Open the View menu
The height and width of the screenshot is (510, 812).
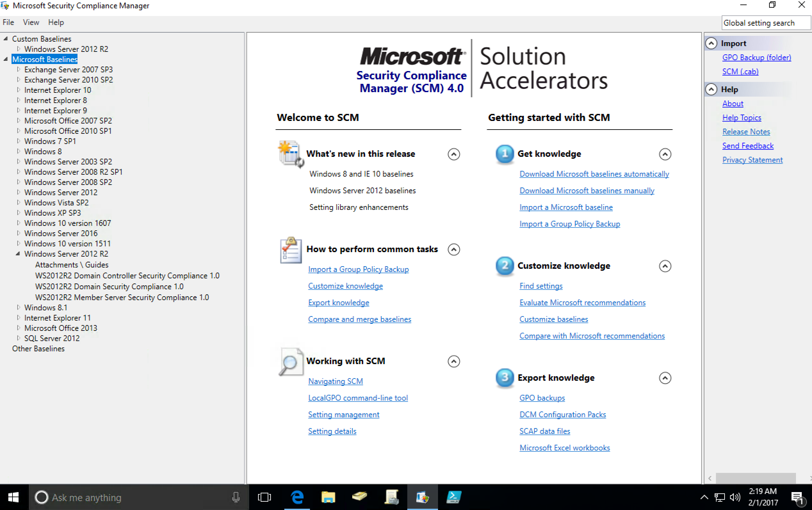tap(31, 22)
